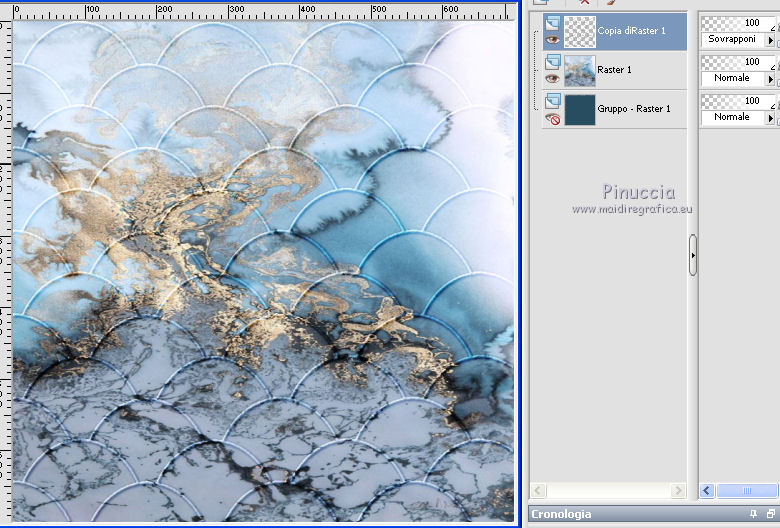Viewport: 780px width, 528px height.
Task: Select the layer name 'Gruppo - Raster 1'
Action: [634, 108]
